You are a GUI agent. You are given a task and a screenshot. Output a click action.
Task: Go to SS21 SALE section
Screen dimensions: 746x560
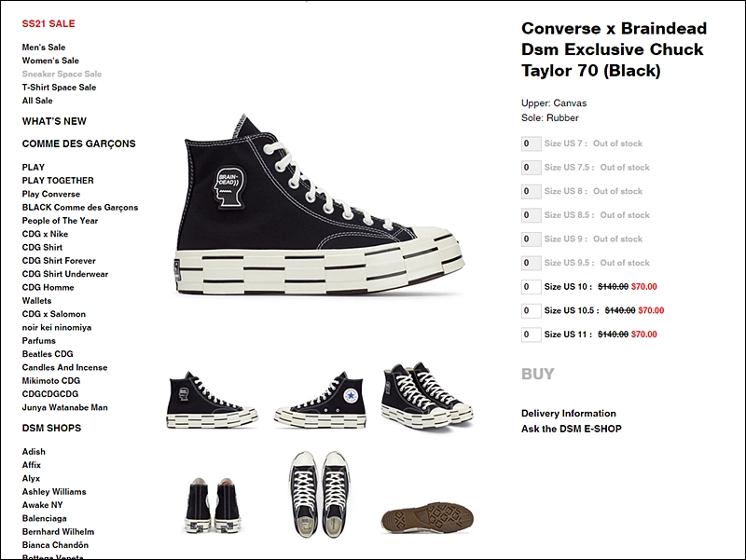click(x=48, y=24)
